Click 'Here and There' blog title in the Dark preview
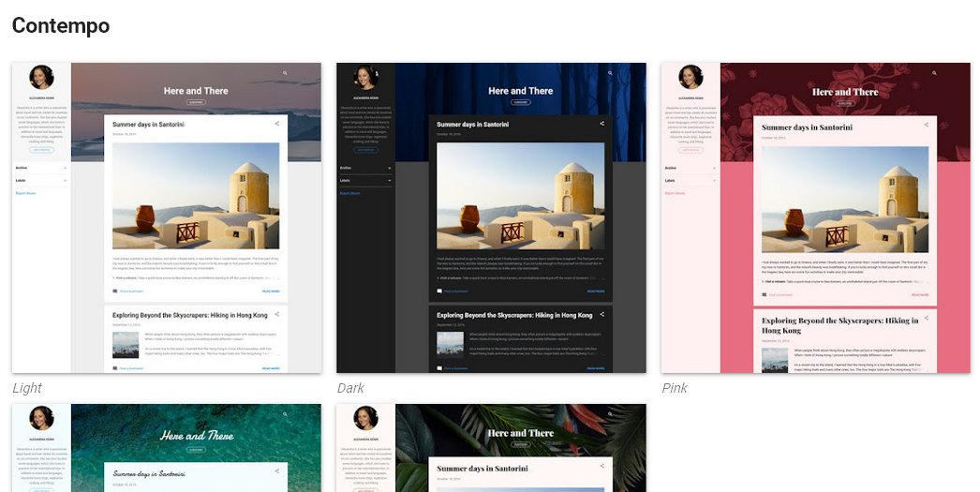This screenshot has height=492, width=980. click(521, 91)
